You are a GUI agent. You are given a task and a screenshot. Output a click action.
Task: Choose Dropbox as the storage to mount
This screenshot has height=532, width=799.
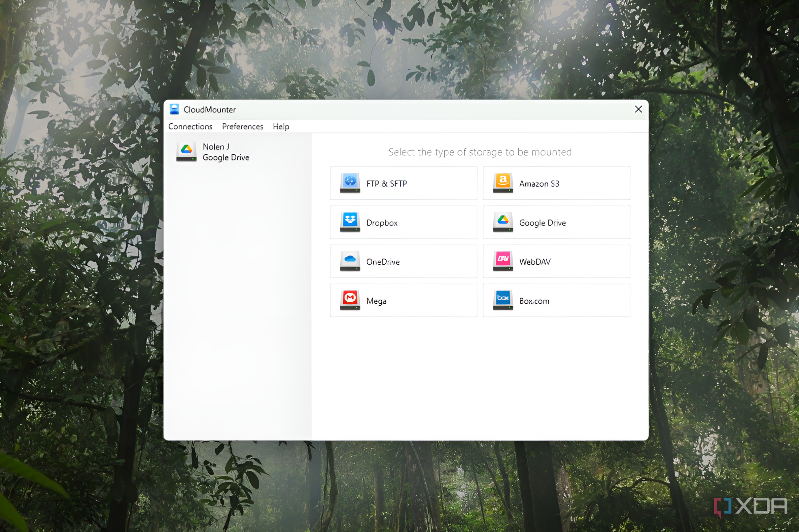tap(404, 222)
